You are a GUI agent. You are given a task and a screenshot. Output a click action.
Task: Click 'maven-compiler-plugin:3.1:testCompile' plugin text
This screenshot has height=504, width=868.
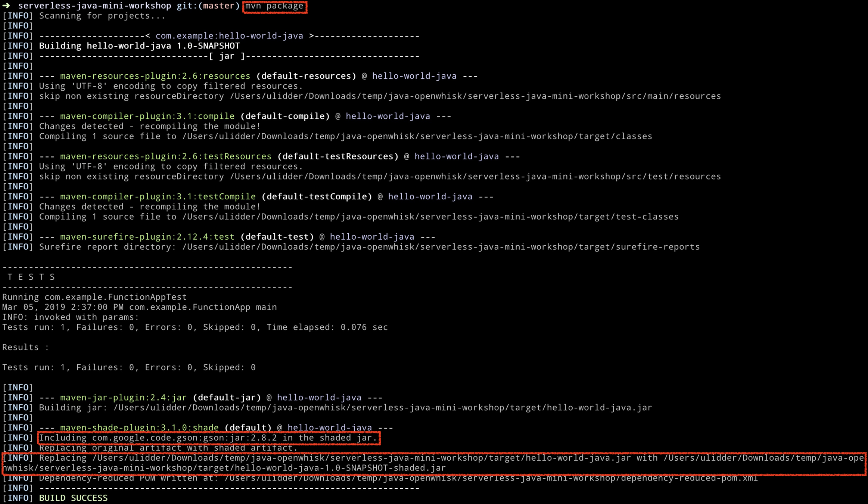point(158,197)
